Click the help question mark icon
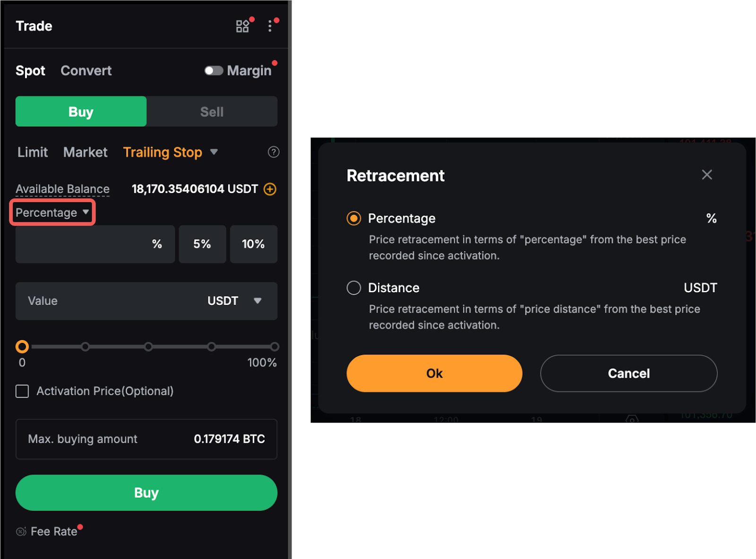The width and height of the screenshot is (756, 559). click(x=274, y=152)
